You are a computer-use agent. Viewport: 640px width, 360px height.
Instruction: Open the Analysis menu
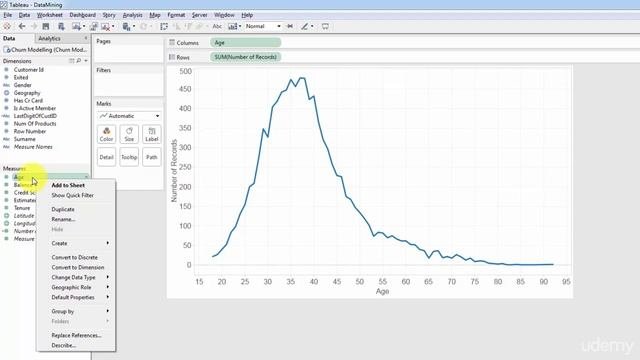[x=132, y=15]
